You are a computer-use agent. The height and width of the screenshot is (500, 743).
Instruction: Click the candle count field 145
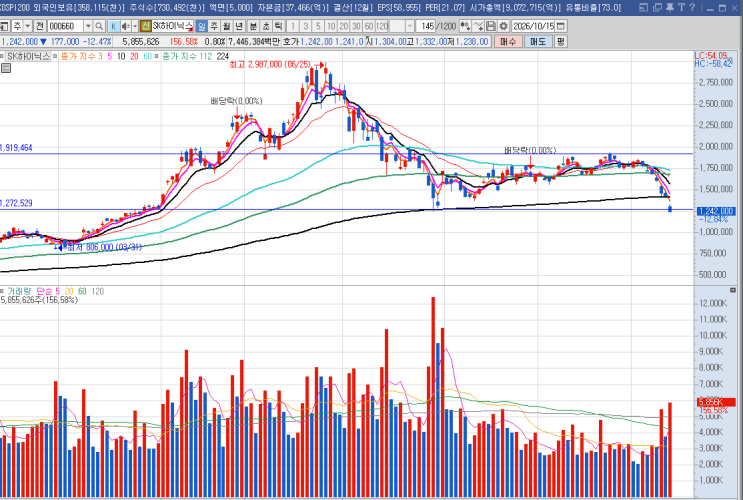coord(426,26)
